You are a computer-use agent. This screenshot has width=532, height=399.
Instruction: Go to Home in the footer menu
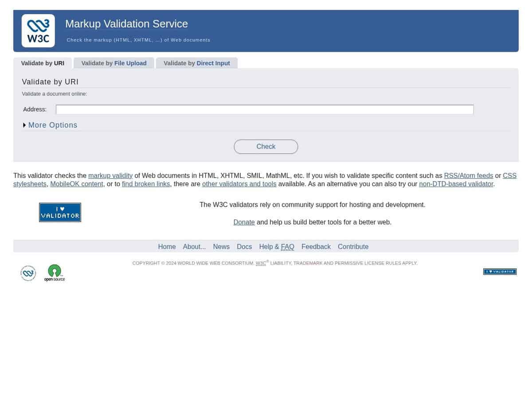click(x=167, y=246)
